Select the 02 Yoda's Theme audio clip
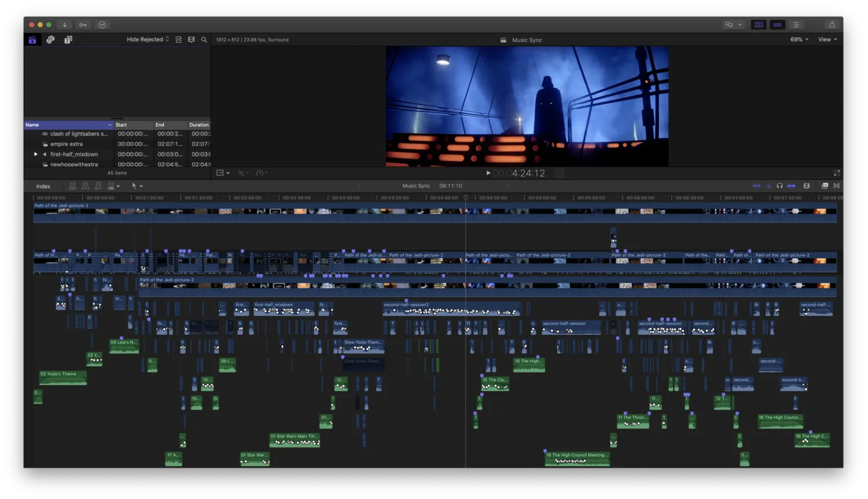 click(x=63, y=377)
